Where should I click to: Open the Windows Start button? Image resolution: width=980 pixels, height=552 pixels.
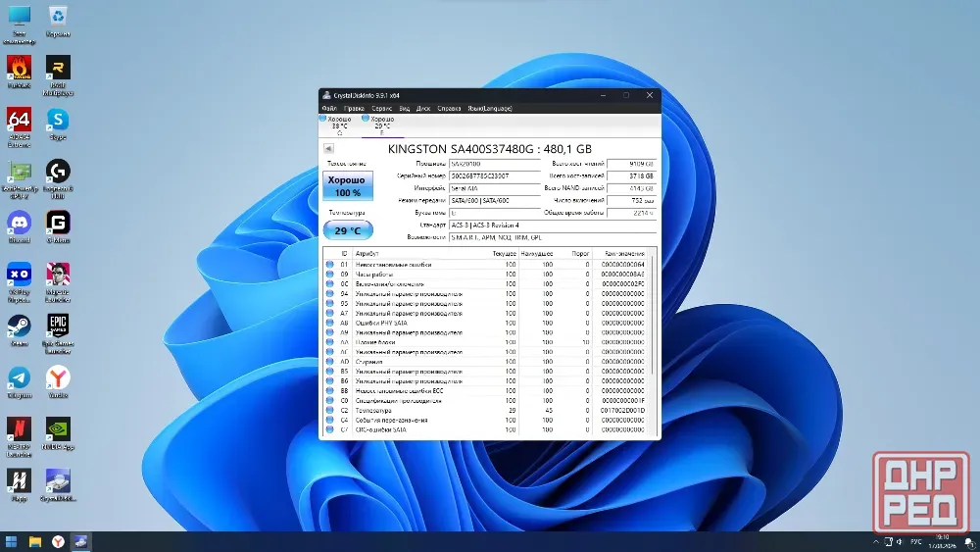(11, 541)
